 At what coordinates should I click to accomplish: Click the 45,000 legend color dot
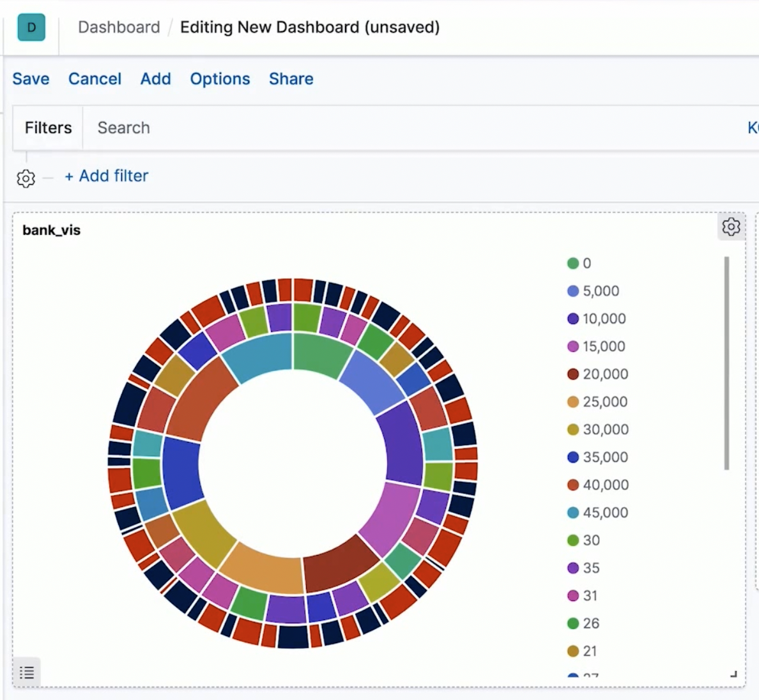(x=572, y=512)
